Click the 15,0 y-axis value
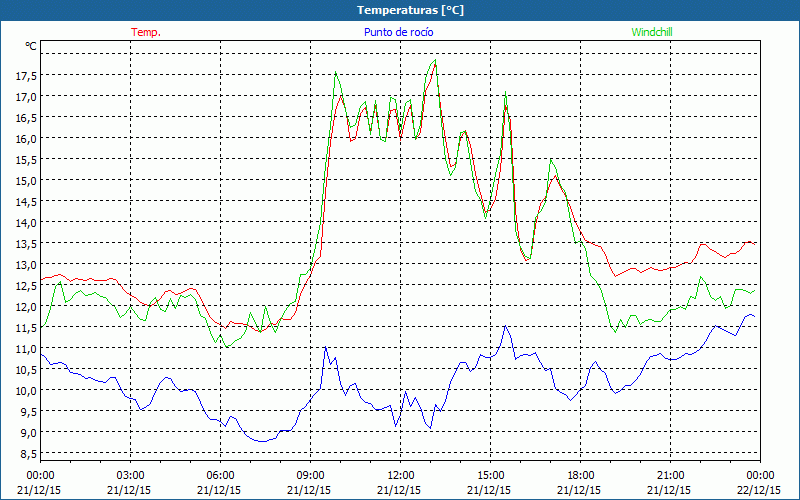Image resolution: width=800 pixels, height=500 pixels. coord(26,181)
